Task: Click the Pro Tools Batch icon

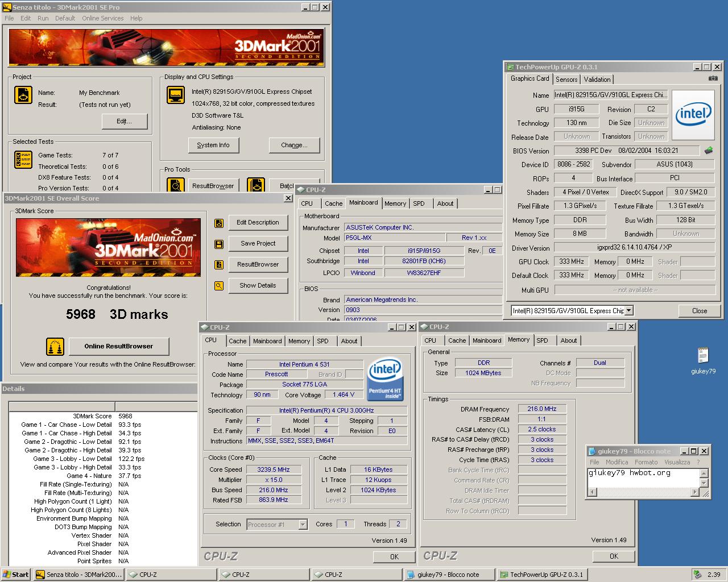Action: [x=255, y=185]
